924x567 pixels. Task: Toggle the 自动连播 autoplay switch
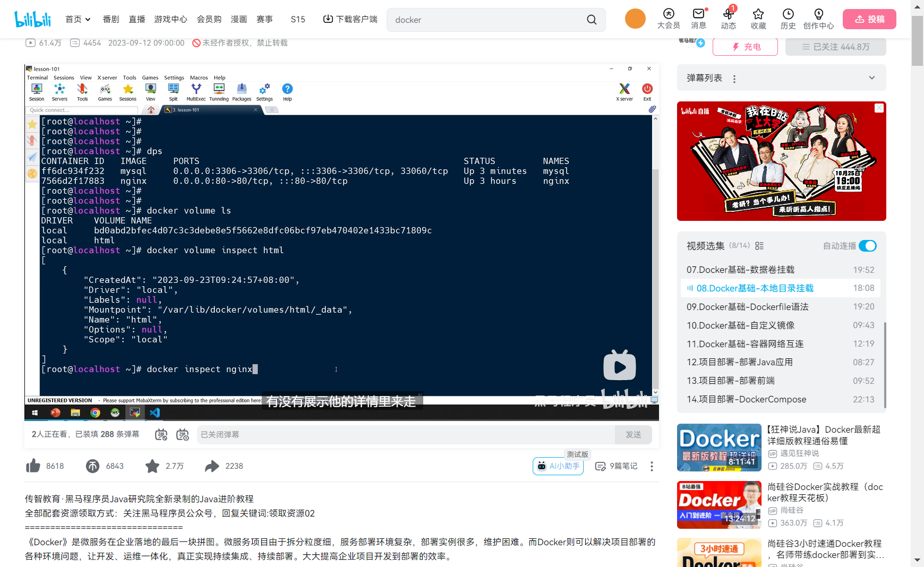click(x=868, y=246)
